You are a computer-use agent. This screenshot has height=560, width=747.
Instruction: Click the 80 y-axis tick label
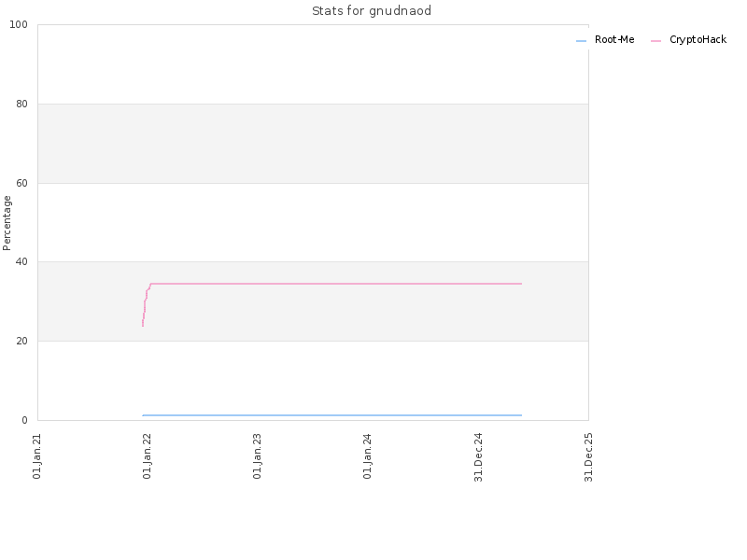pos(21,104)
